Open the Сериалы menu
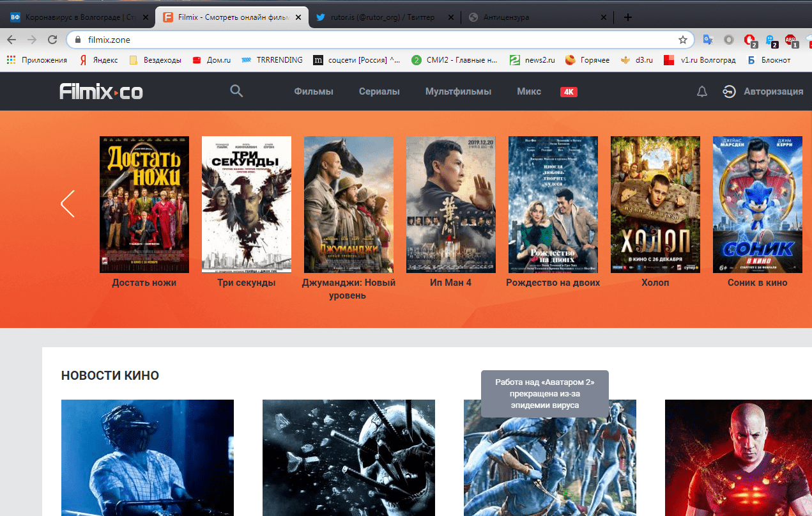The image size is (812, 516). tap(379, 92)
